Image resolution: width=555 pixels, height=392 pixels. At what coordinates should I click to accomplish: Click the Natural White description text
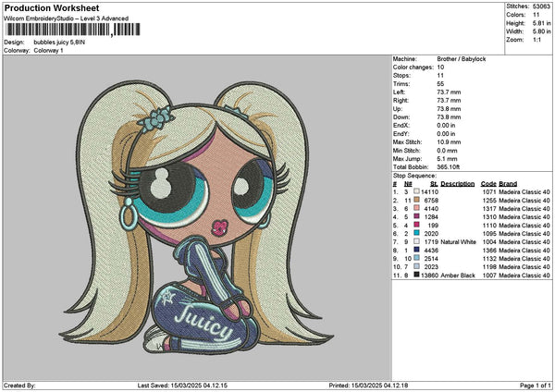459,242
